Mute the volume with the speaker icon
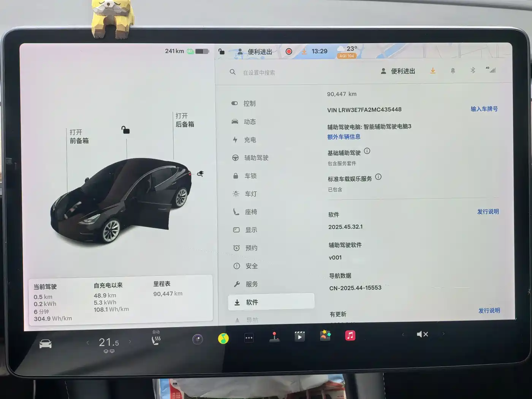The image size is (532, 399). click(422, 334)
